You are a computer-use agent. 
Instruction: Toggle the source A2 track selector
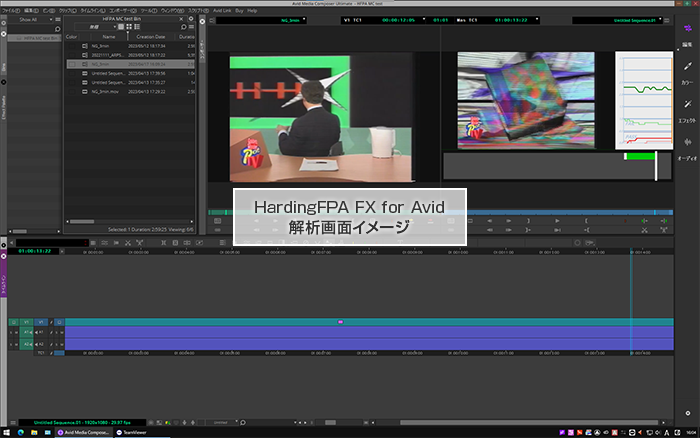pyautogui.click(x=26, y=344)
